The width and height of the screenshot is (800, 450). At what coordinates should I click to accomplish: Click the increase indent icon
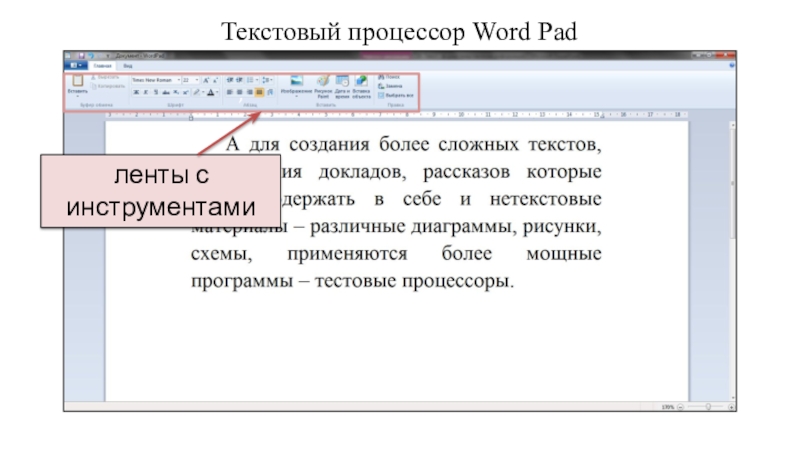point(239,80)
